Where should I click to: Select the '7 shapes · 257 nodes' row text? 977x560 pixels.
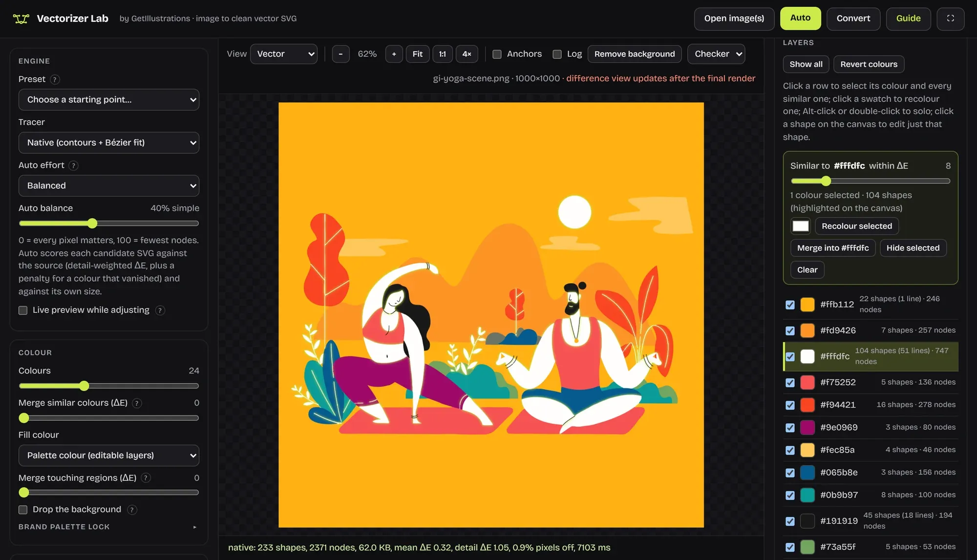918,331
